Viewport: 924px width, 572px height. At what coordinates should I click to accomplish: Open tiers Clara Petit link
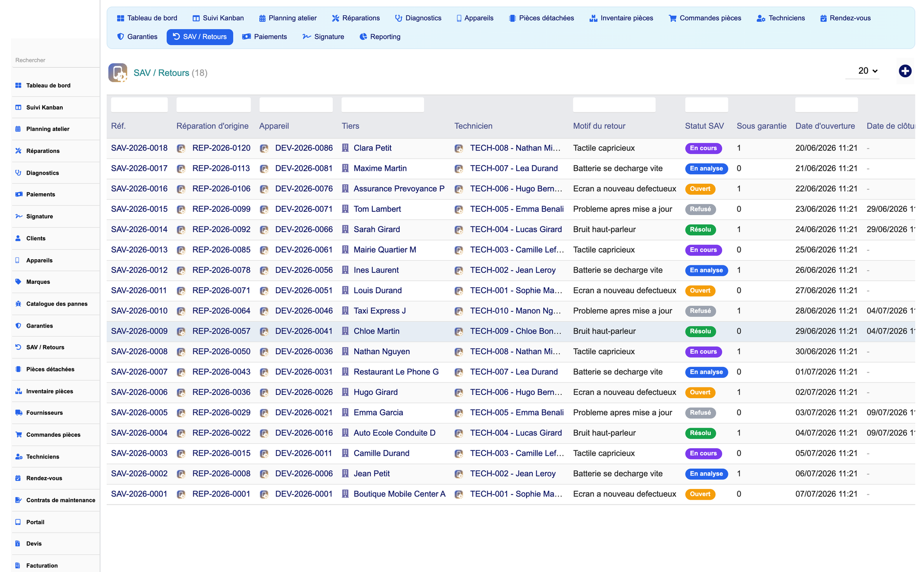(x=372, y=148)
